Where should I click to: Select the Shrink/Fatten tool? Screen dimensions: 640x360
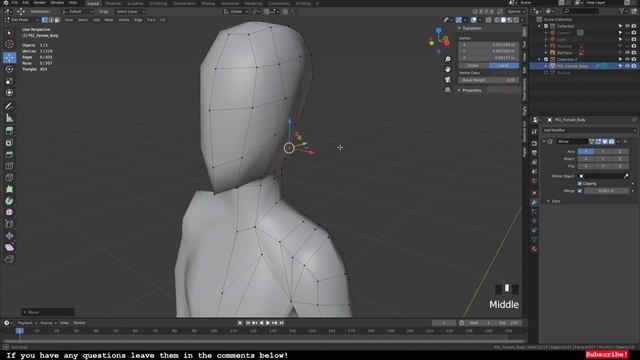(9, 236)
